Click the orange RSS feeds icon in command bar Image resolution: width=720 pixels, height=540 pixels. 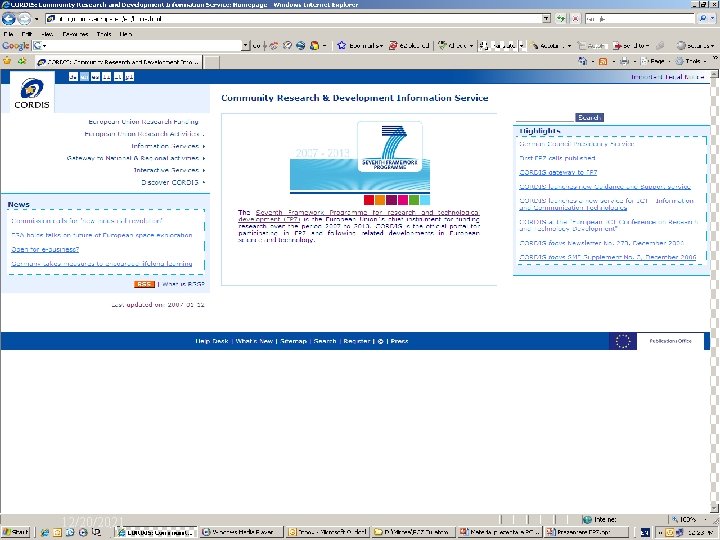pos(603,61)
